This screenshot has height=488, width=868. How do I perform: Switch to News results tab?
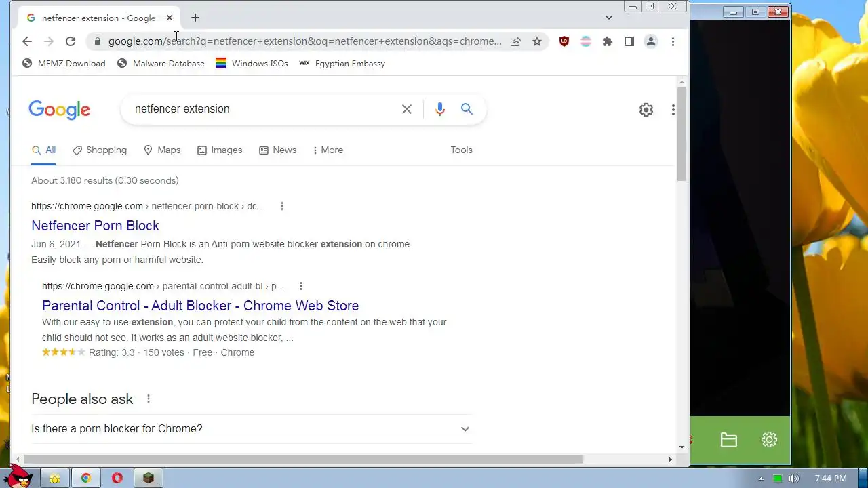278,150
